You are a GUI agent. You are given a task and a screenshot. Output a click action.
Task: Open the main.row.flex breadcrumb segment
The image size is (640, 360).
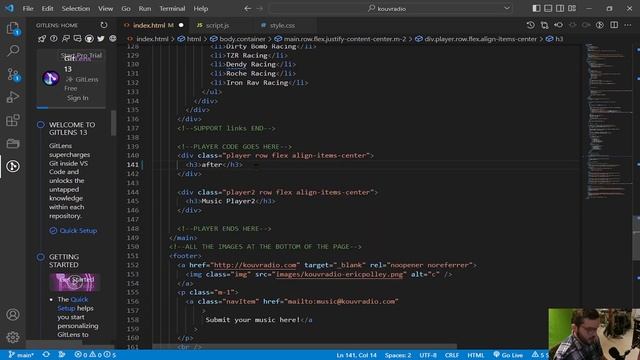(340, 39)
